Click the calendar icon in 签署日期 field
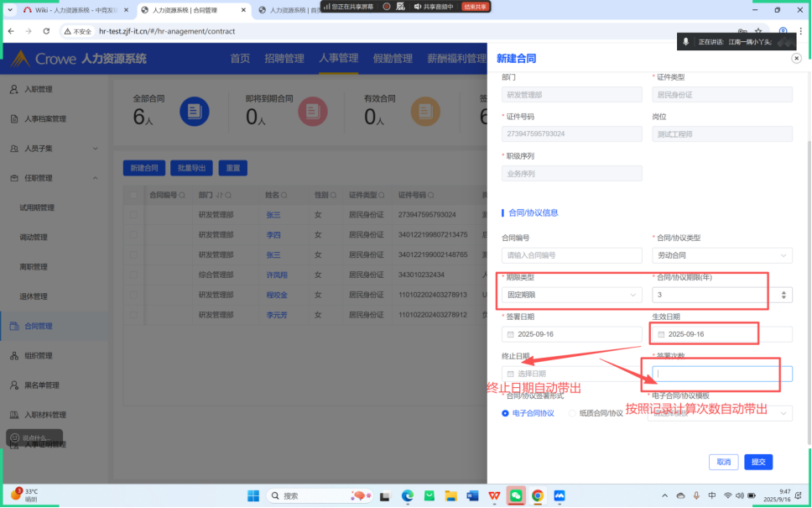Image resolution: width=812 pixels, height=508 pixels. [x=511, y=334]
